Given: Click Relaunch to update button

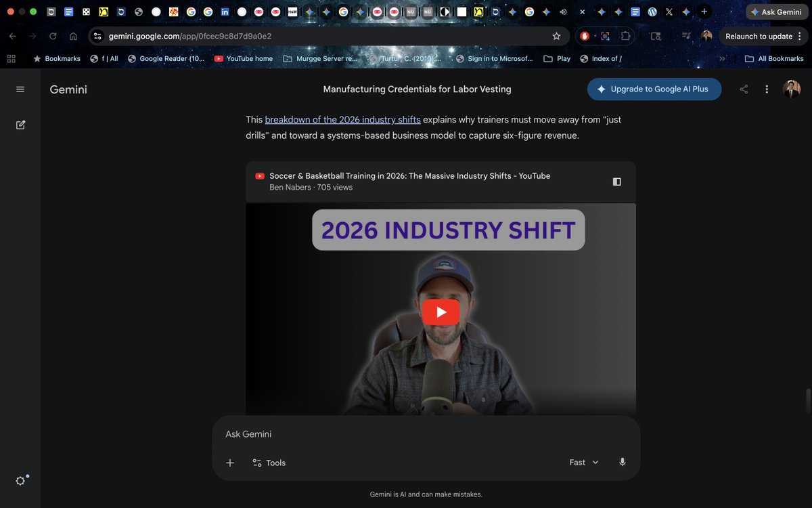Looking at the screenshot, I should pyautogui.click(x=759, y=36).
